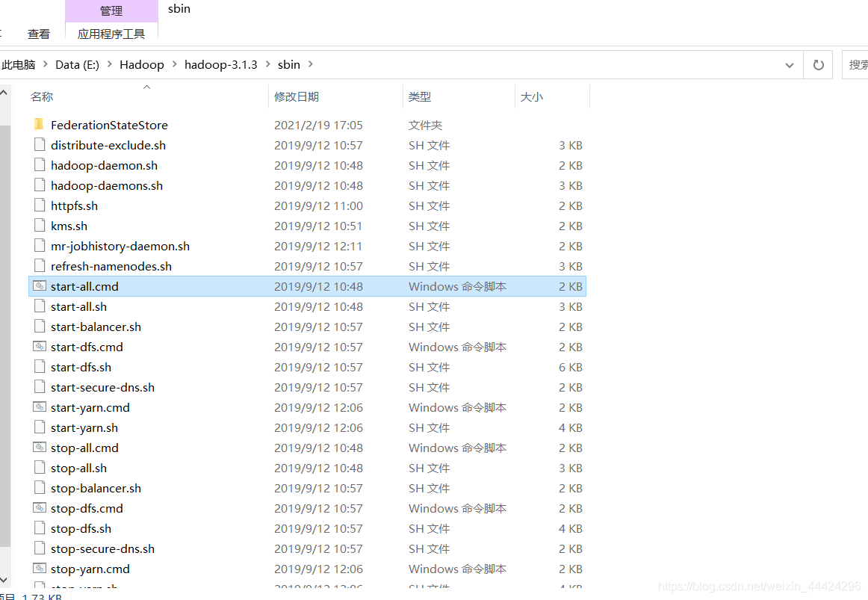Click the kms.sh file icon

pyautogui.click(x=40, y=226)
